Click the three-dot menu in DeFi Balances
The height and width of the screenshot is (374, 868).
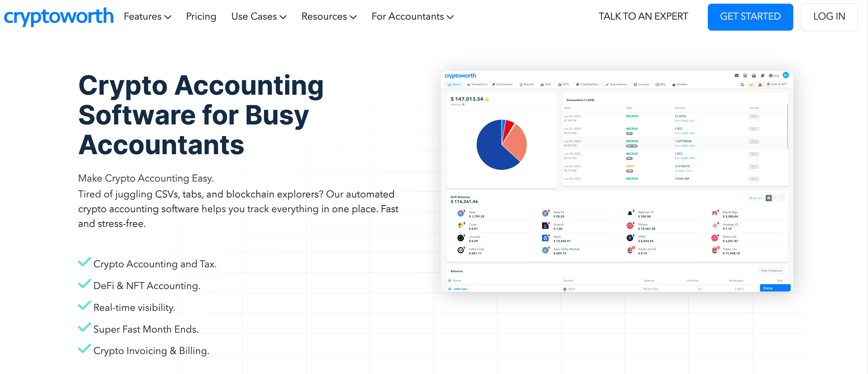point(782,198)
